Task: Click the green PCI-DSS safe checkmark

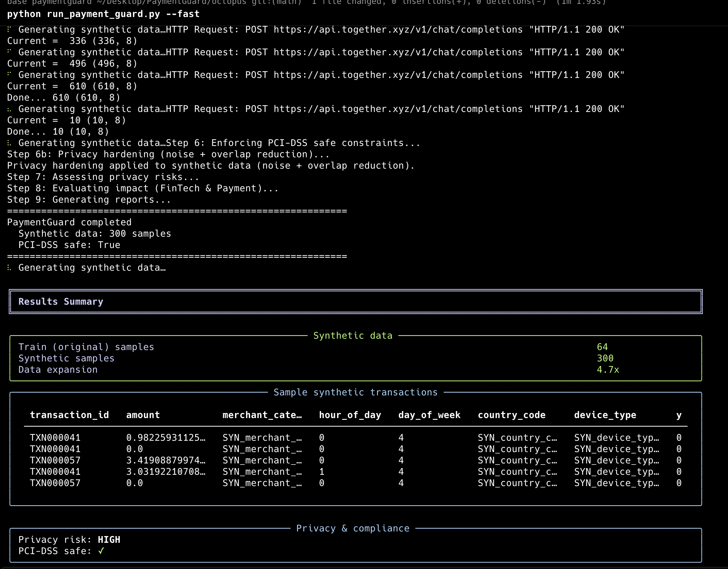Action: [x=101, y=551]
